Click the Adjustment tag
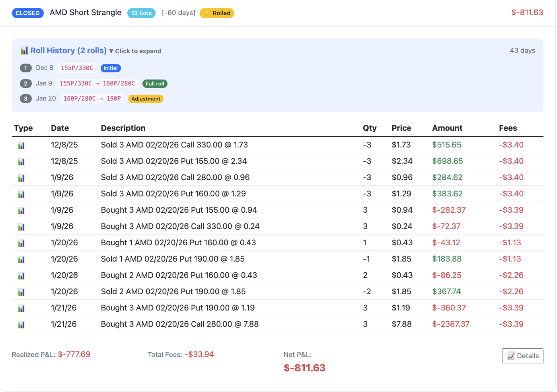 tap(146, 99)
